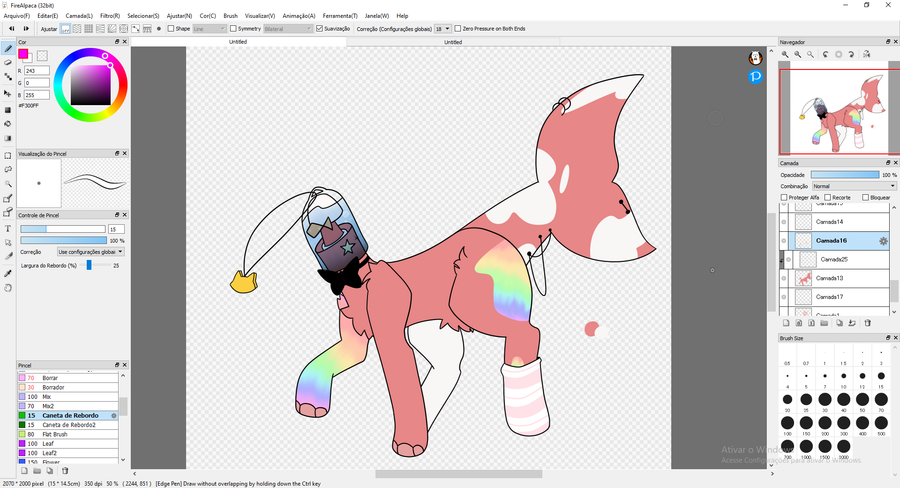The image size is (900, 488).
Task: Check the Recorte checkbox
Action: pos(828,197)
